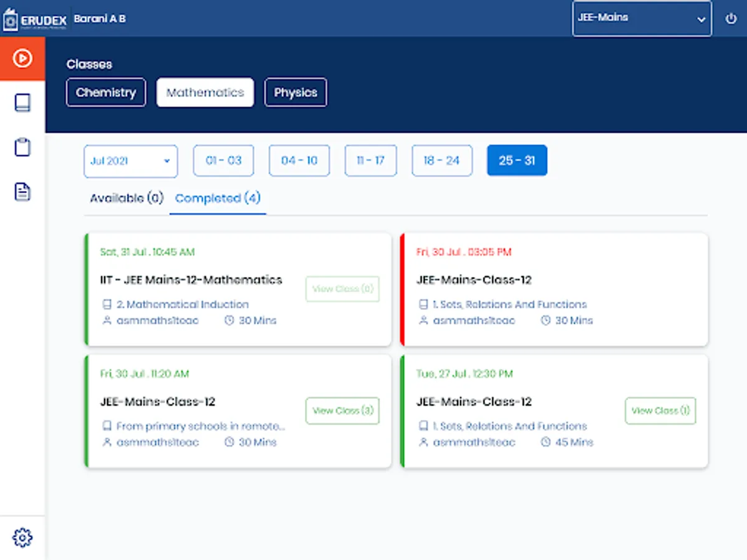
Task: Click Sat, 31 Jul . 10:45 AM date
Action: (x=148, y=252)
